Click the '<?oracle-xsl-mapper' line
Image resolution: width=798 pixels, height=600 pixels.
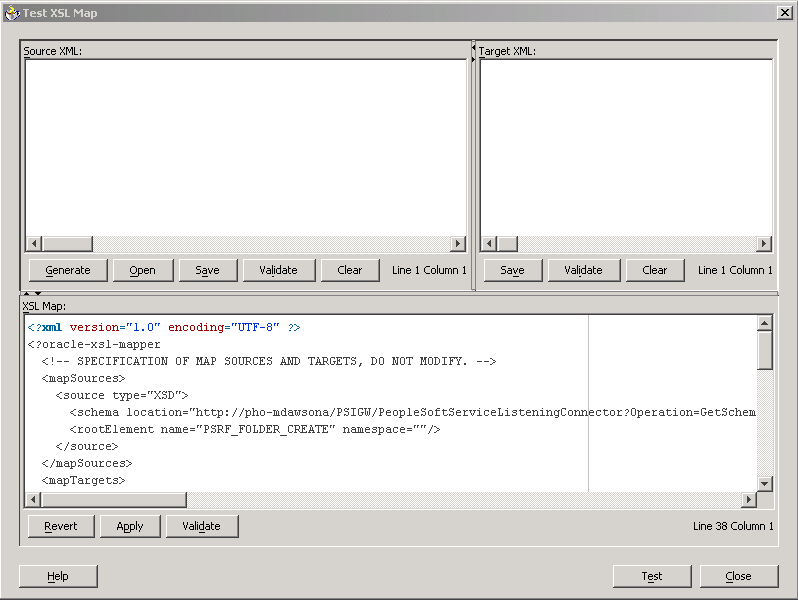[x=94, y=345]
